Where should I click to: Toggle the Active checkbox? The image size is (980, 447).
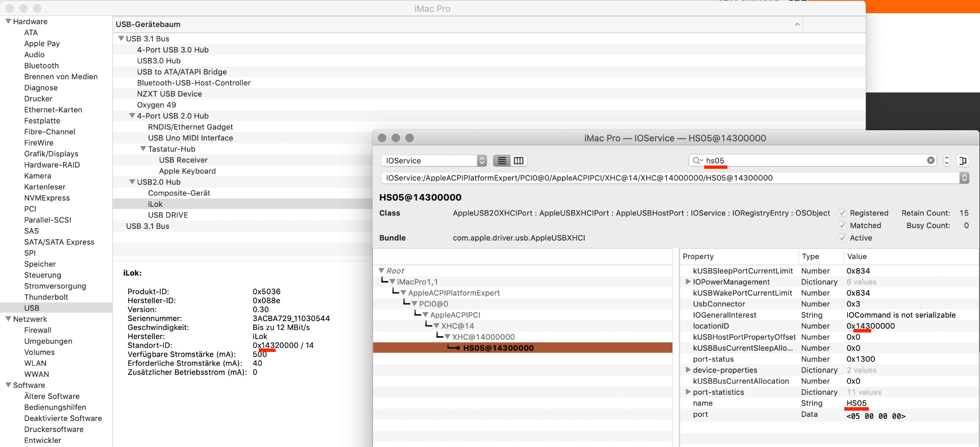pos(842,238)
